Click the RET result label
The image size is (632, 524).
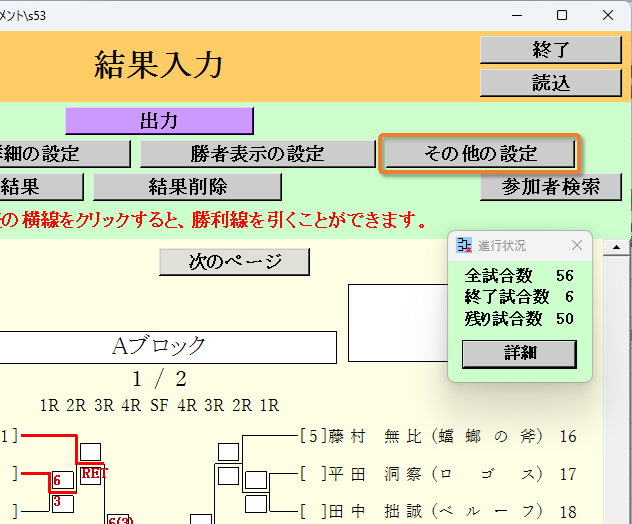coord(94,473)
